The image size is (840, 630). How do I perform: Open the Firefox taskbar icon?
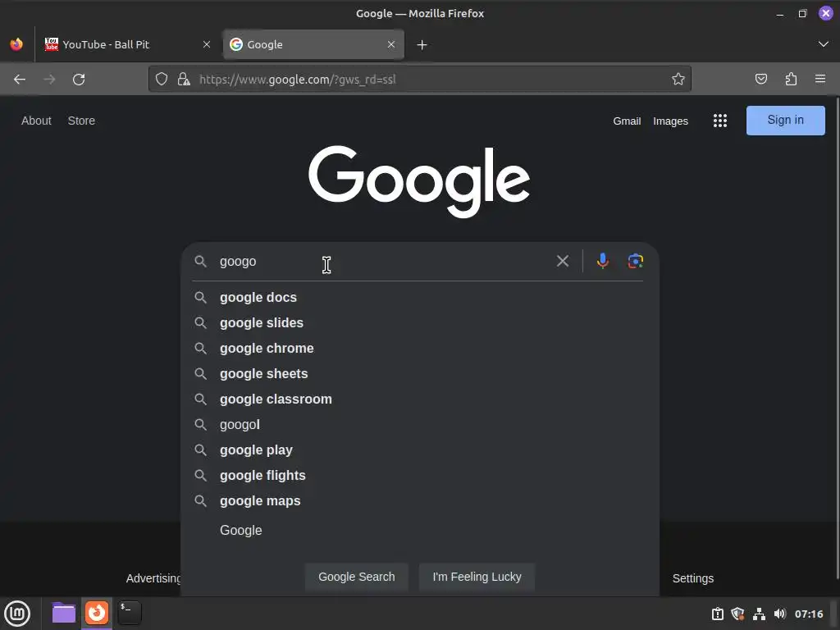coord(97,613)
